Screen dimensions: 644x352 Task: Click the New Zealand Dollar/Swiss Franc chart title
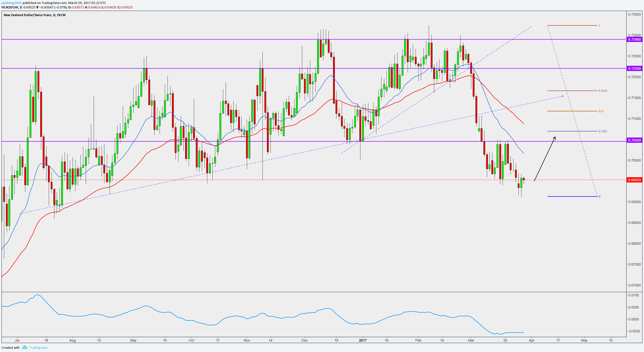click(x=35, y=15)
